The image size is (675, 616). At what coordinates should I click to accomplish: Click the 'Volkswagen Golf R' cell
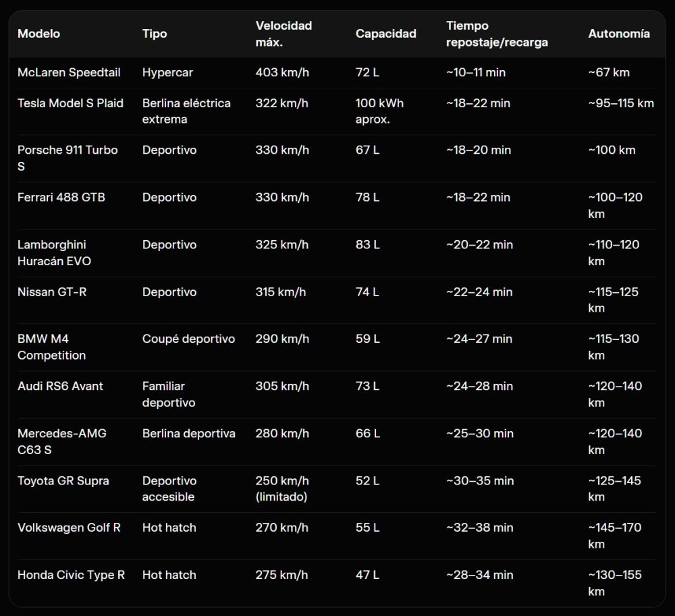point(69,528)
